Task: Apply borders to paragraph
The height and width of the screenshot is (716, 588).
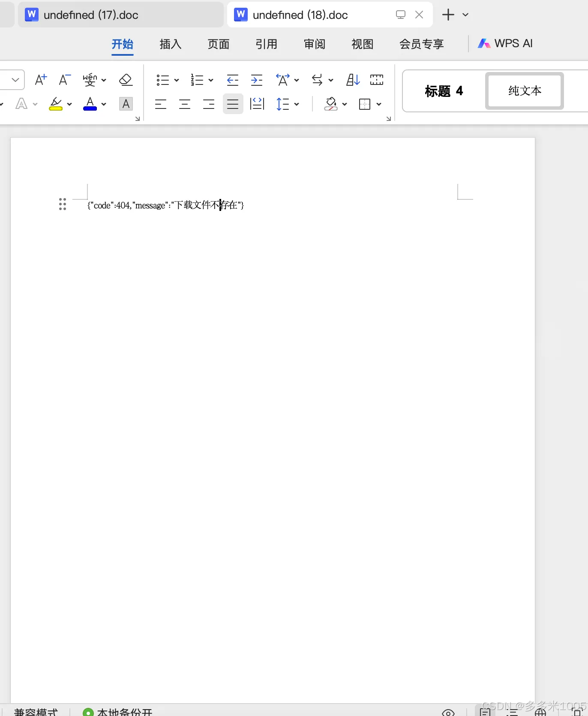Action: point(365,104)
